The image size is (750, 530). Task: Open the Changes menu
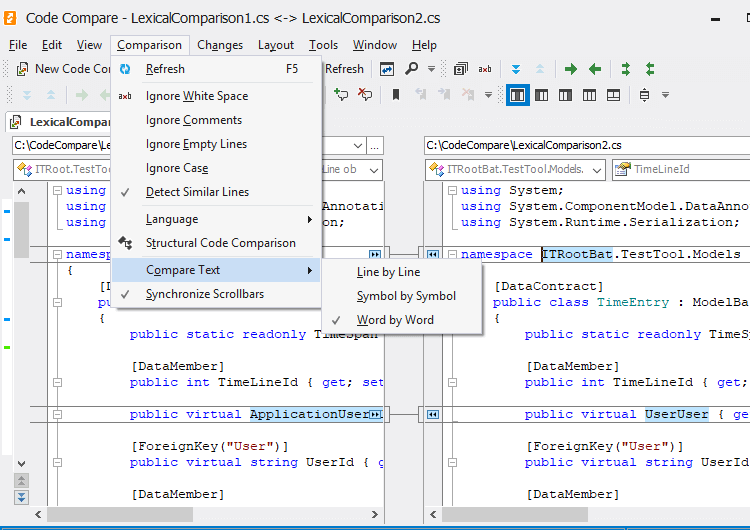click(220, 45)
